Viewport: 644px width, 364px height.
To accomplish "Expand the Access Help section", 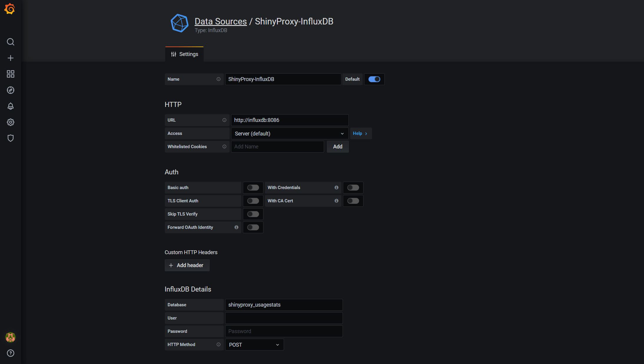I will point(361,133).
